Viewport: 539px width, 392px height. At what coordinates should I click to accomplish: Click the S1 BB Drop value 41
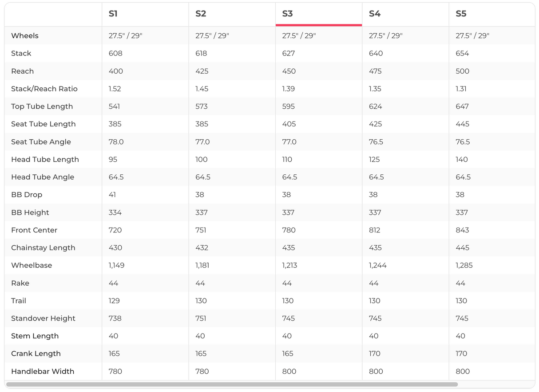coord(112,195)
